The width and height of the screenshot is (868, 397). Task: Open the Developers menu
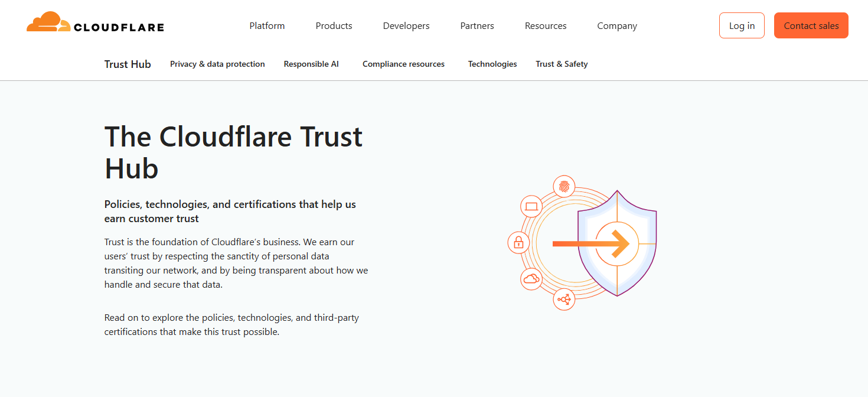click(x=406, y=26)
